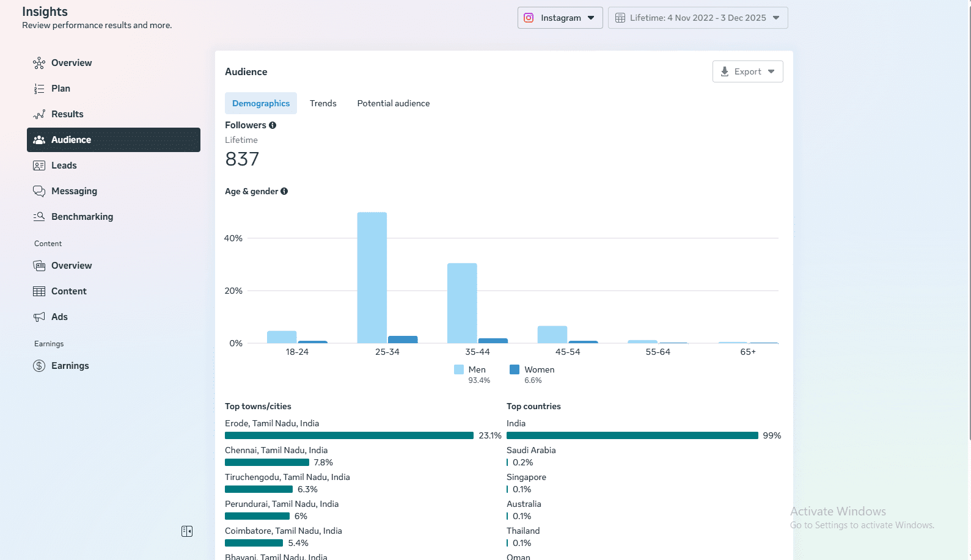The width and height of the screenshot is (971, 560).
Task: Click the Earnings dollar coin icon
Action: point(39,366)
